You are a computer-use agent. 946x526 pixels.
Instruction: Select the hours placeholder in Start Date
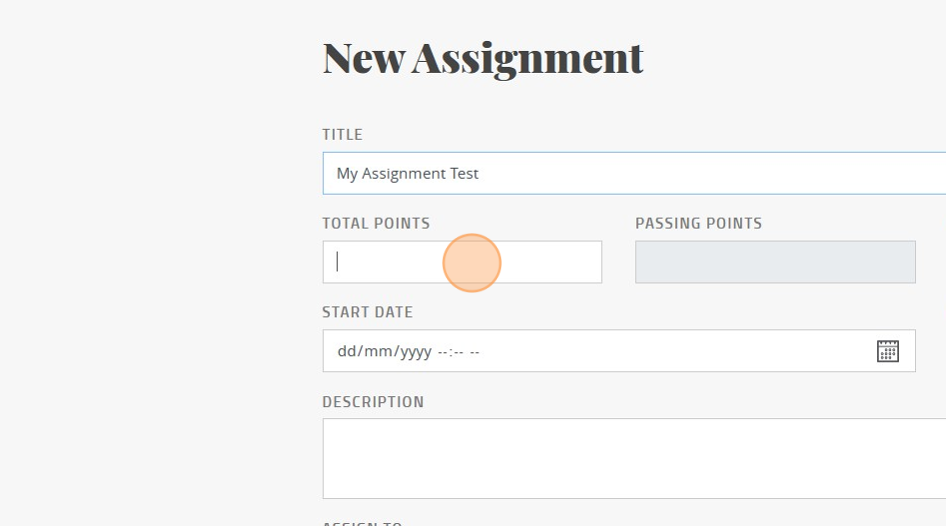coord(443,352)
